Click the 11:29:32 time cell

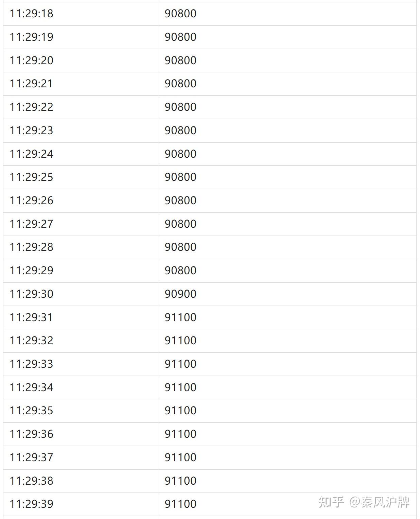81,341
